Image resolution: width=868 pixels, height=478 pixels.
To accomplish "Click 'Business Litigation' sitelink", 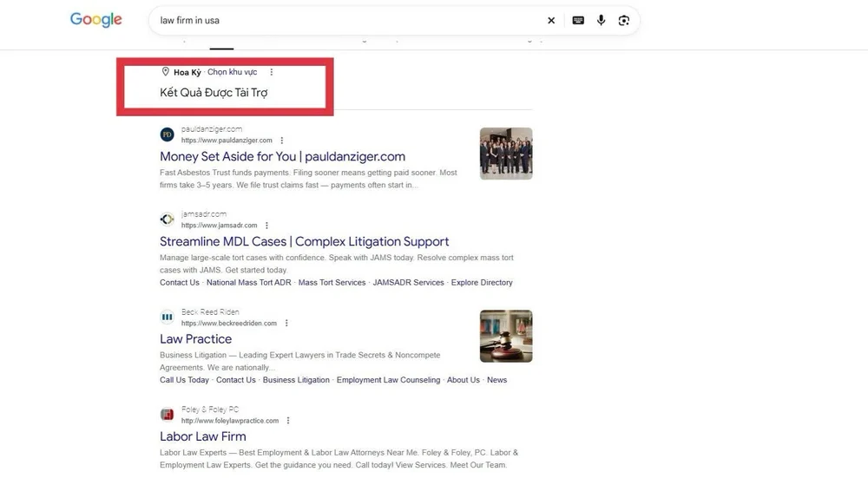I will click(x=296, y=379).
